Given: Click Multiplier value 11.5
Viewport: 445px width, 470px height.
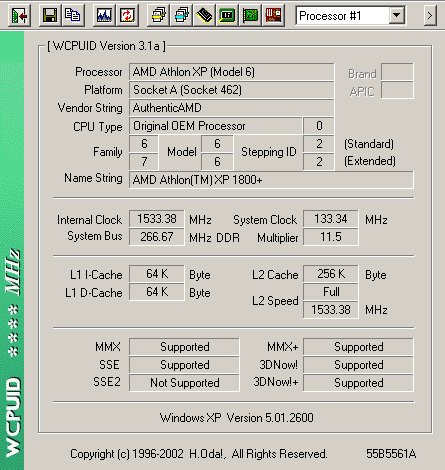Looking at the screenshot, I should click(x=331, y=237).
